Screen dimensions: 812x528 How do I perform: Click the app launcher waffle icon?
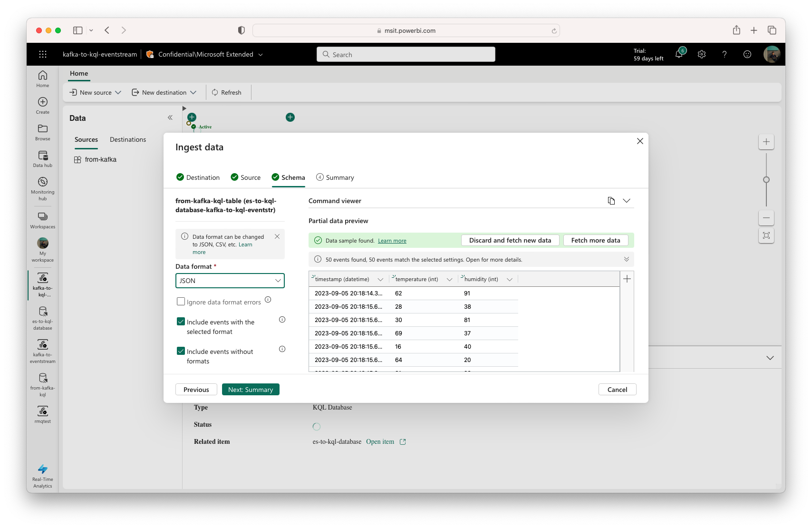pos(43,54)
